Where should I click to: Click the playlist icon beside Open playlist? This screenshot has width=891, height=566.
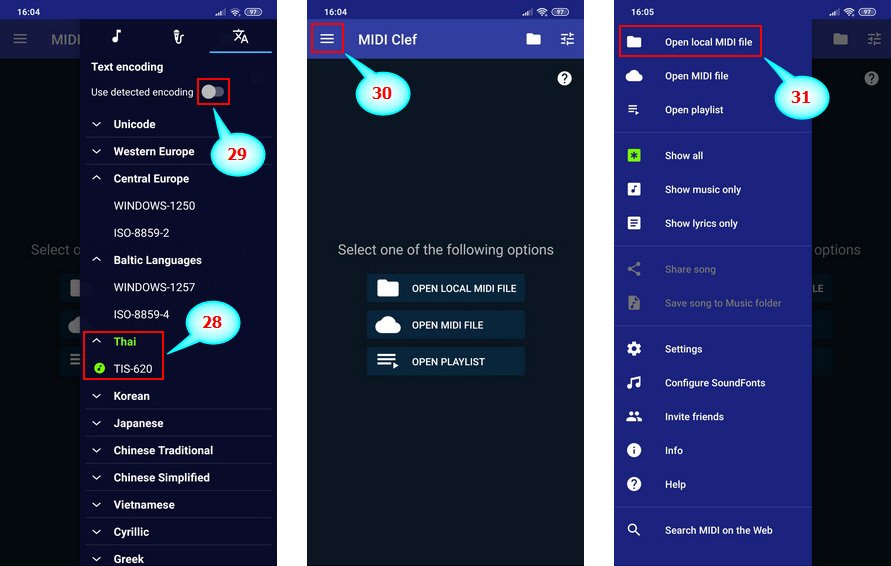pos(634,110)
